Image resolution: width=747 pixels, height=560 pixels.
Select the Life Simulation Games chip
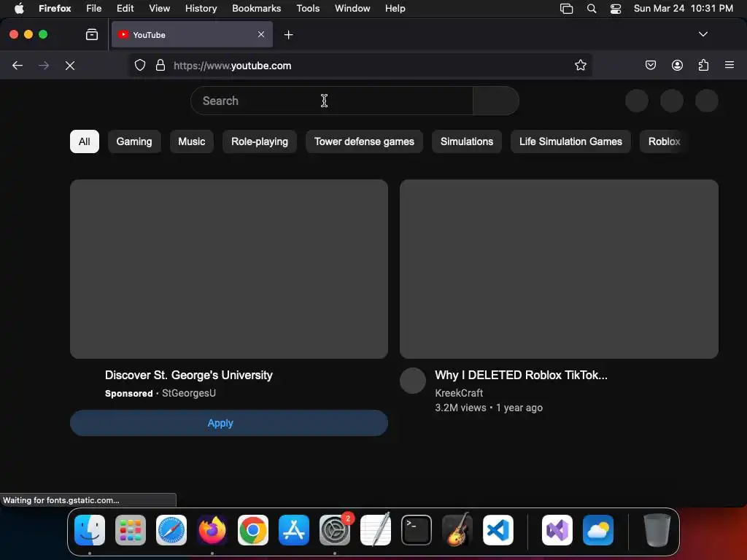(570, 141)
